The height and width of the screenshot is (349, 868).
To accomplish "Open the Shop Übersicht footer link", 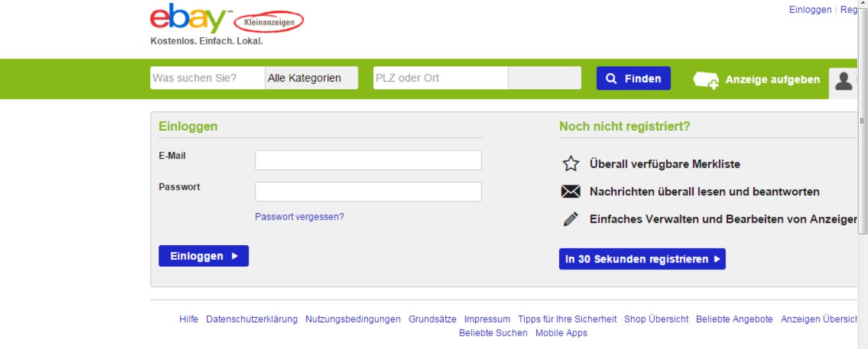I will [x=656, y=319].
